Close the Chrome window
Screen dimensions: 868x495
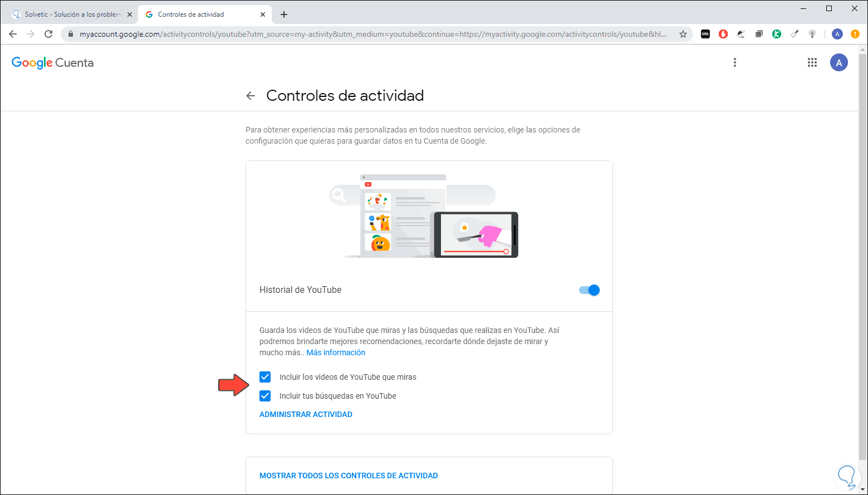(855, 8)
